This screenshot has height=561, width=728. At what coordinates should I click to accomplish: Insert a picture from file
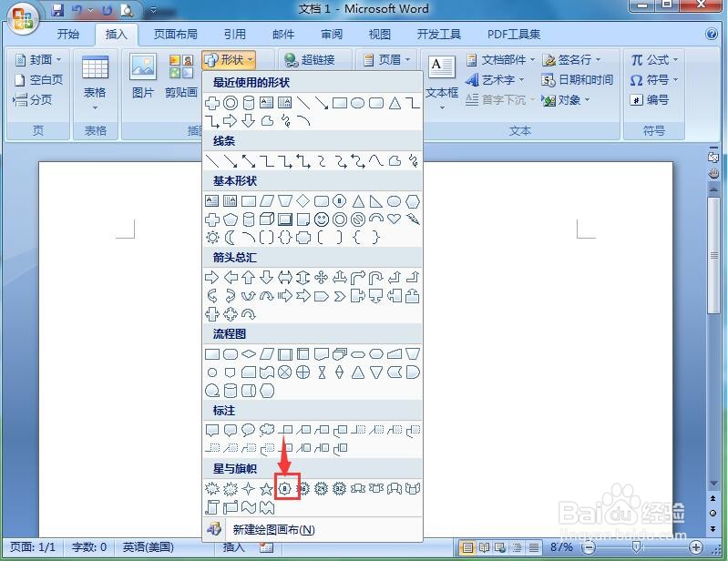(x=142, y=76)
